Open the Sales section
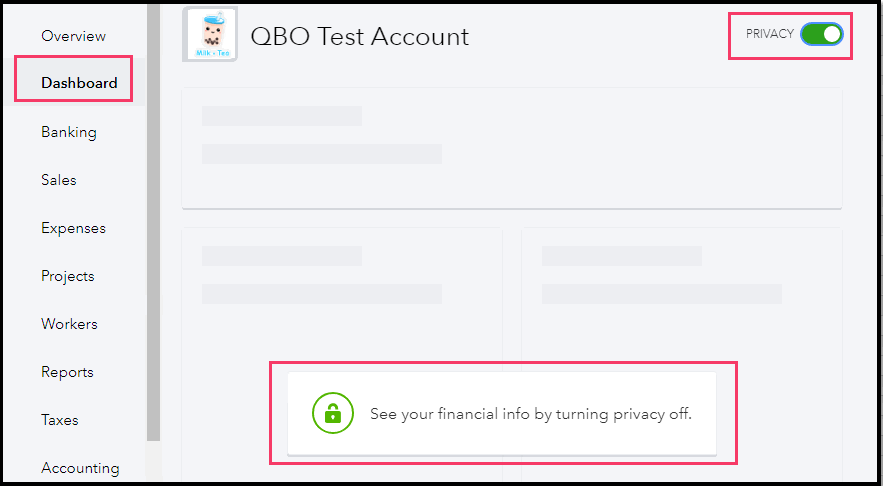Viewport: 883px width, 486px height. tap(59, 180)
